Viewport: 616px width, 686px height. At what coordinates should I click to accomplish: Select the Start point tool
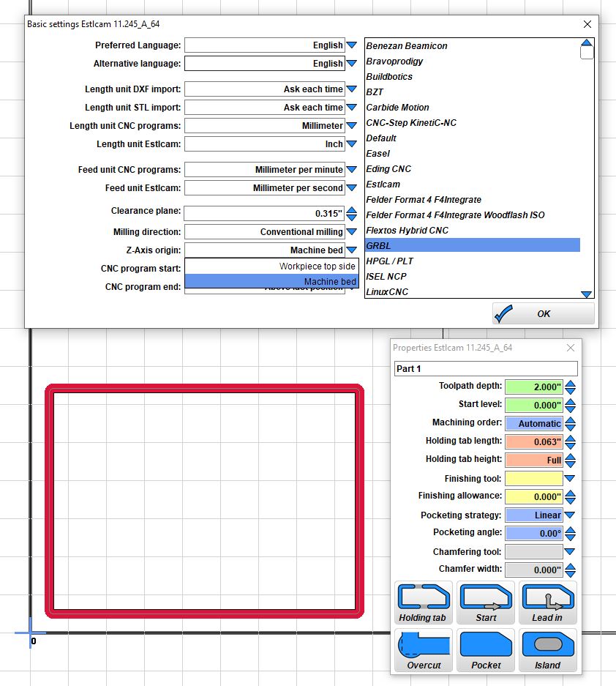[486, 603]
